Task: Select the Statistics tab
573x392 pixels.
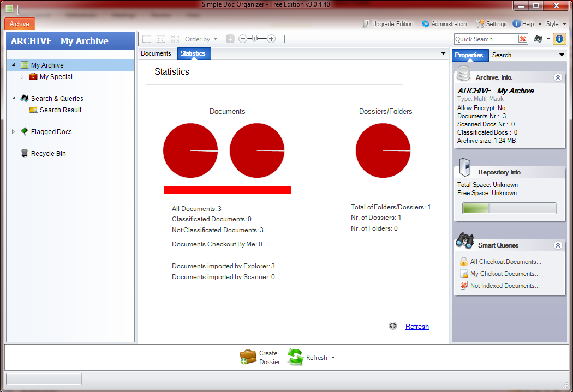Action: pos(193,53)
